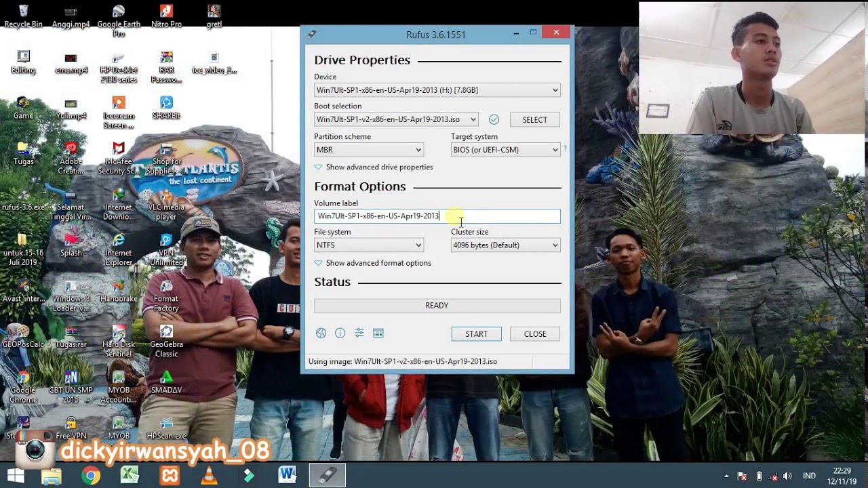Click the Rufus title bar app icon
The width and height of the screenshot is (868, 488).
point(311,34)
